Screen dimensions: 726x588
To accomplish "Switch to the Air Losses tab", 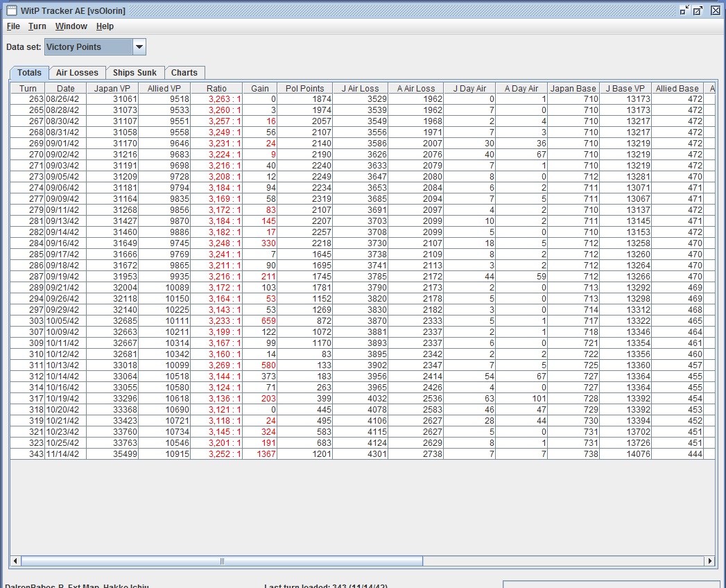I will pos(78,73).
